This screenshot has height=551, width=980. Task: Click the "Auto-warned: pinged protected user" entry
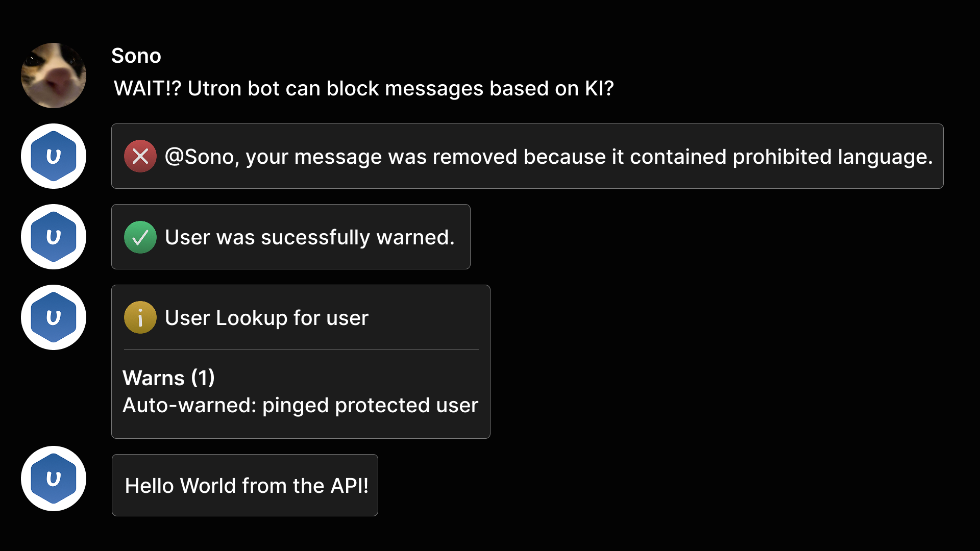click(300, 405)
